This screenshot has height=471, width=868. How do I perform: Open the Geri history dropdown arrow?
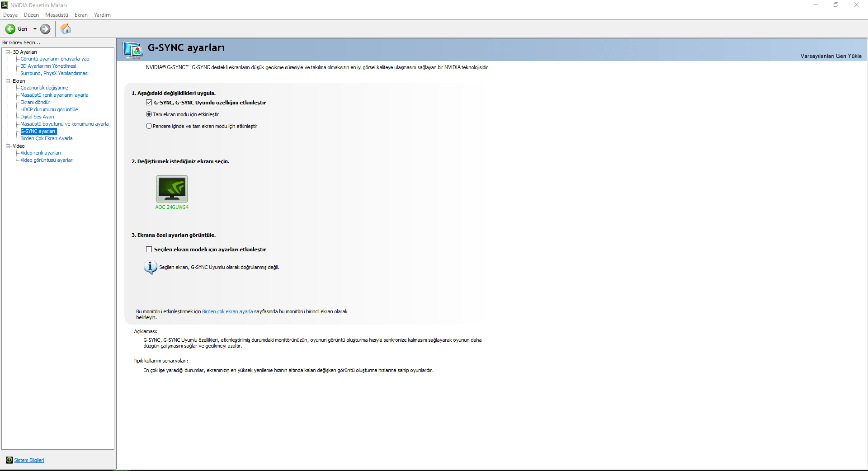click(x=35, y=29)
